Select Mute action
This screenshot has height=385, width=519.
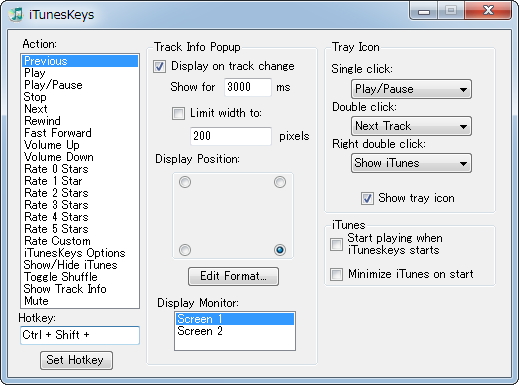coord(80,301)
